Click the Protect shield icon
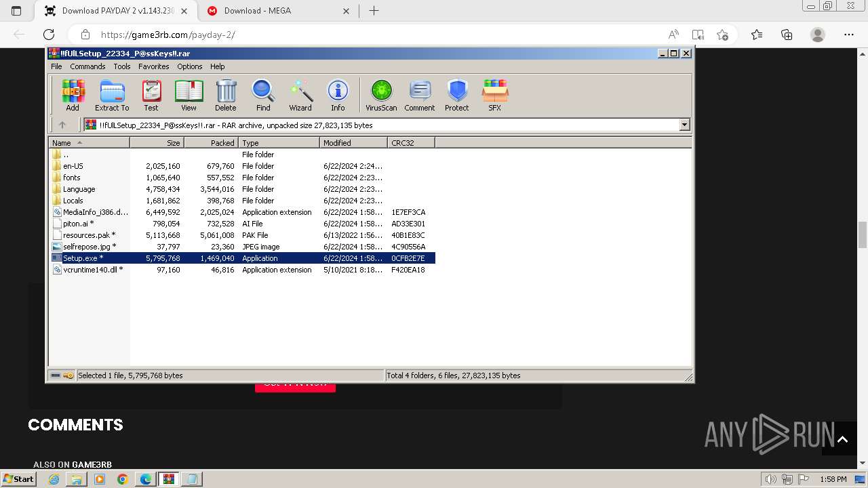 [x=457, y=95]
